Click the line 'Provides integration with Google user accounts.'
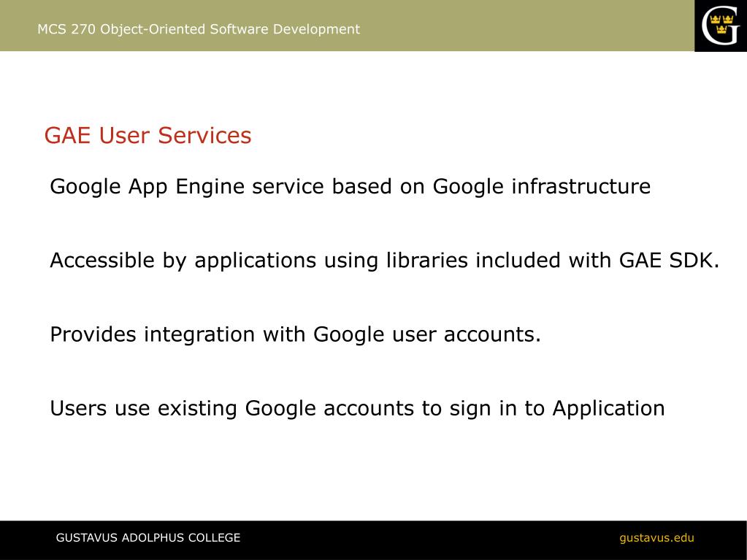Image resolution: width=747 pixels, height=560 pixels. click(296, 335)
